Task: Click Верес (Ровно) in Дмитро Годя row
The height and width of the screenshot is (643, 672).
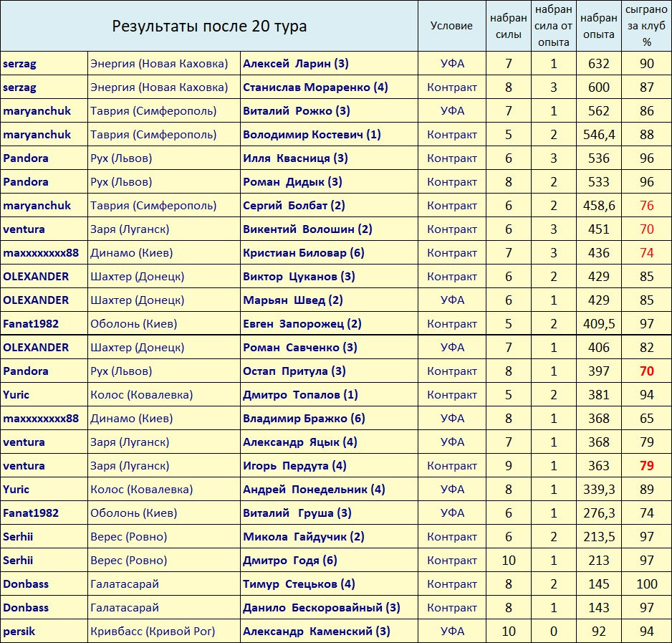Action: click(x=128, y=561)
